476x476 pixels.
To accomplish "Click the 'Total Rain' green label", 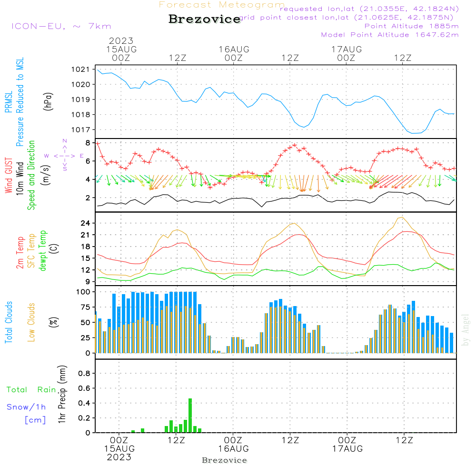I will (x=31, y=390).
